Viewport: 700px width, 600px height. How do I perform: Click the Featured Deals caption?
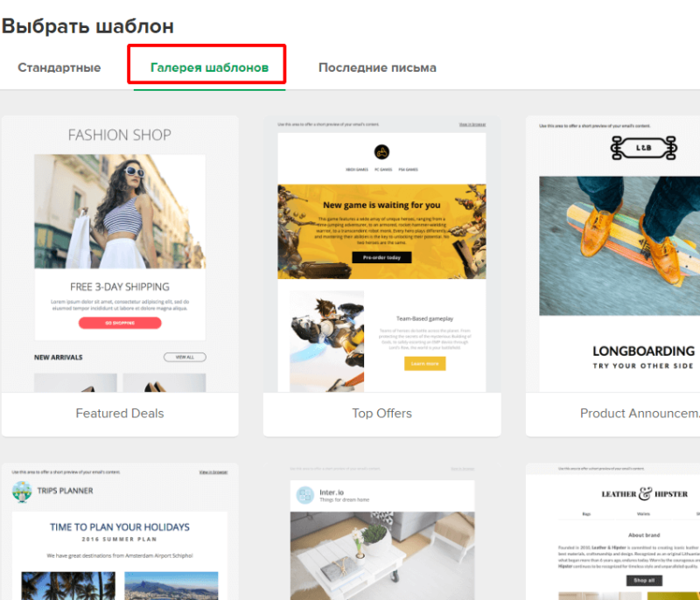120,414
